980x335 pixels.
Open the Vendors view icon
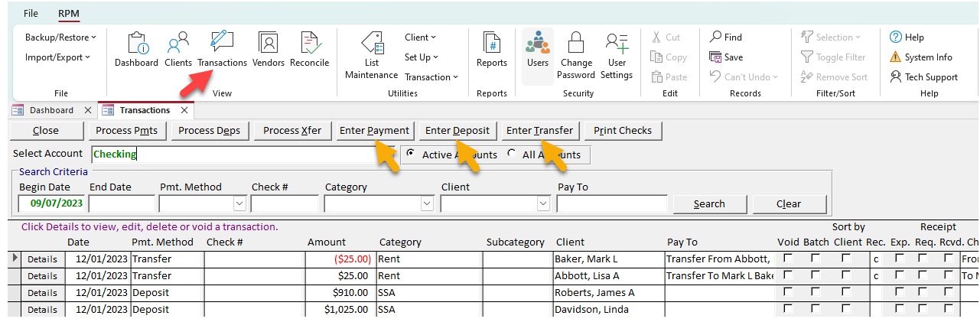pyautogui.click(x=268, y=50)
